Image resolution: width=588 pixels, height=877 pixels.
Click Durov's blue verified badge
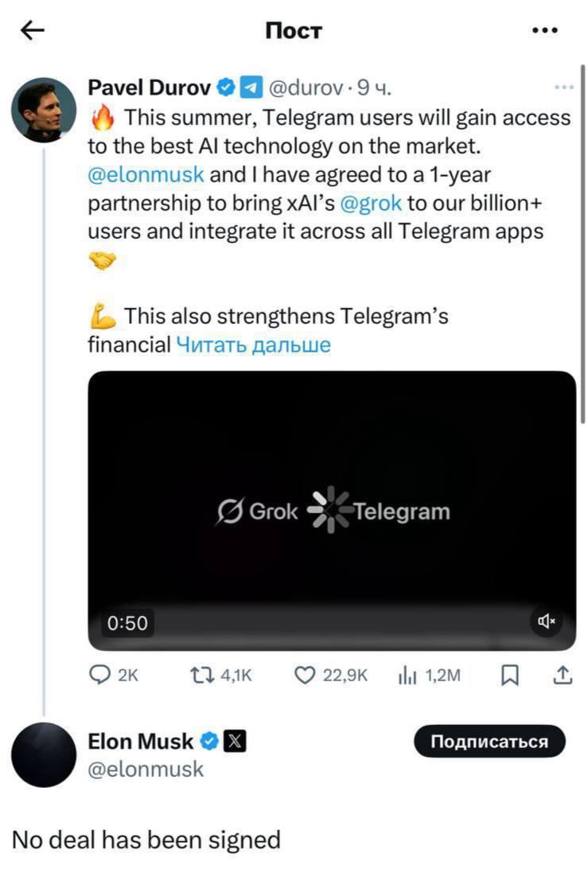click(x=225, y=87)
